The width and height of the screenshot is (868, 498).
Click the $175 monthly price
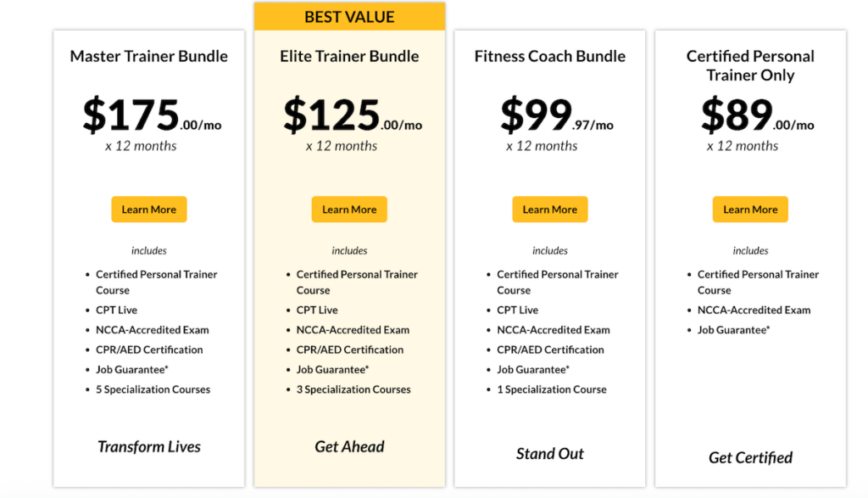click(151, 115)
